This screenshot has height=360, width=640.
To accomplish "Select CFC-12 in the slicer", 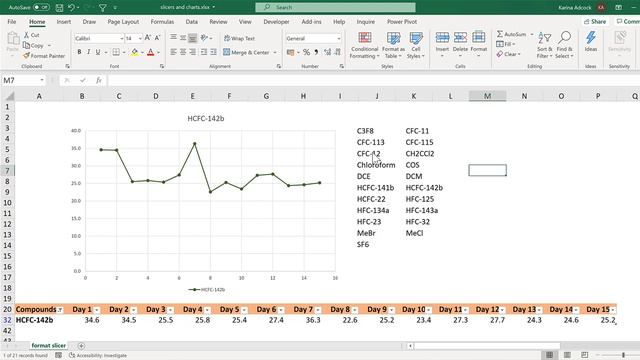I will coord(369,154).
